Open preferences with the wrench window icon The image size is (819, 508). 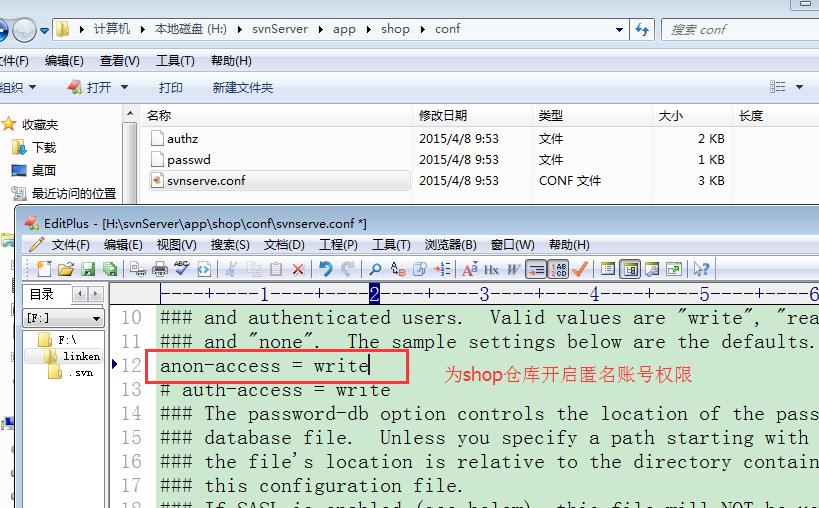(652, 269)
